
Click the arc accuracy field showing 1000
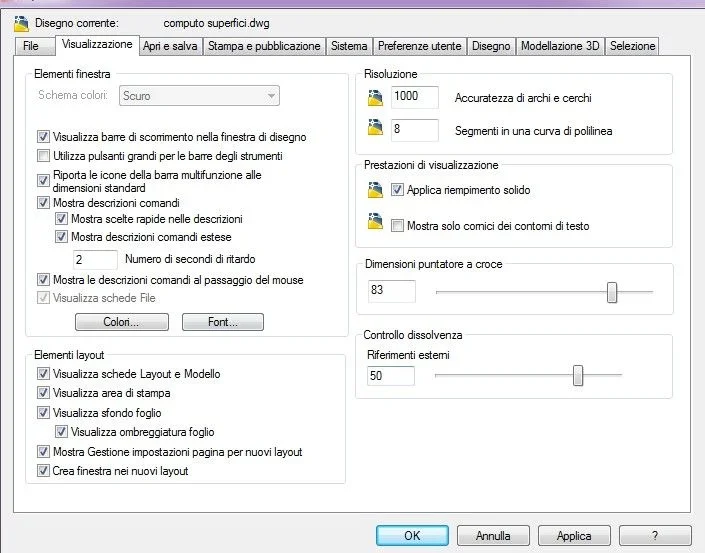point(415,97)
